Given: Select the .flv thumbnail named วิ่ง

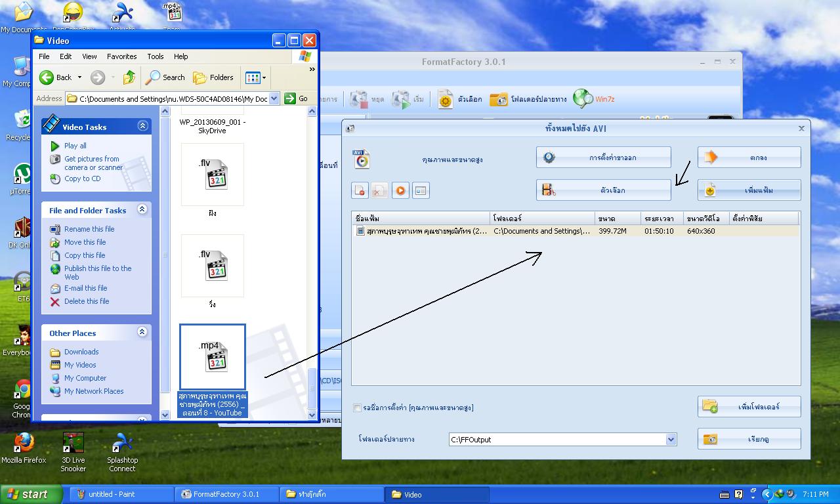Looking at the screenshot, I should [213, 266].
